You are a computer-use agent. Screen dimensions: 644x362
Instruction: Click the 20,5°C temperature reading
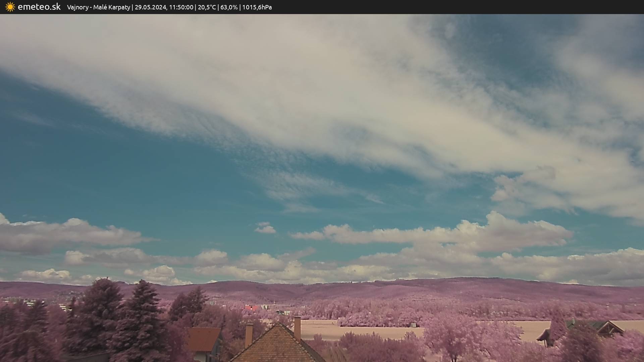[207, 7]
